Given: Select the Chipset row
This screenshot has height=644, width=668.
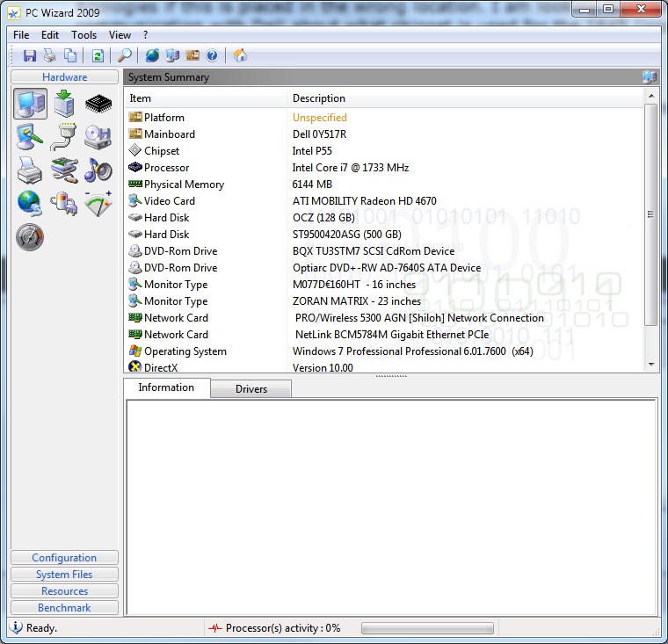Looking at the screenshot, I should coord(383,151).
